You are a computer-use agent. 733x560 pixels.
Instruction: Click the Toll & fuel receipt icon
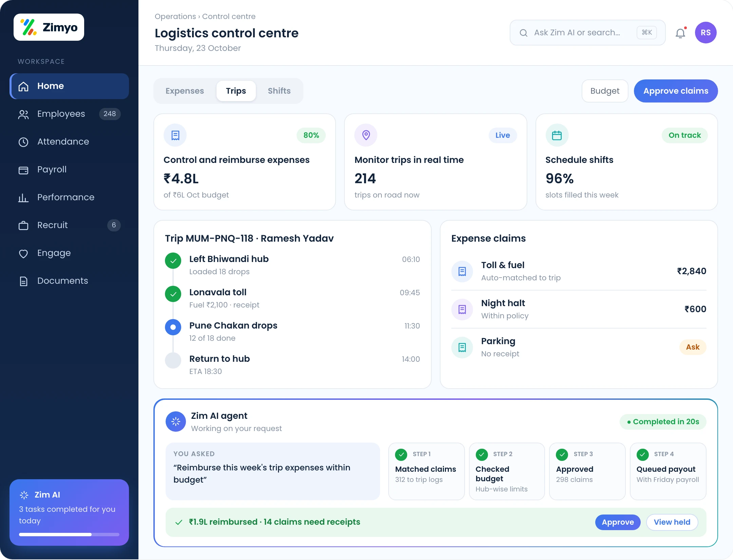tap(462, 271)
